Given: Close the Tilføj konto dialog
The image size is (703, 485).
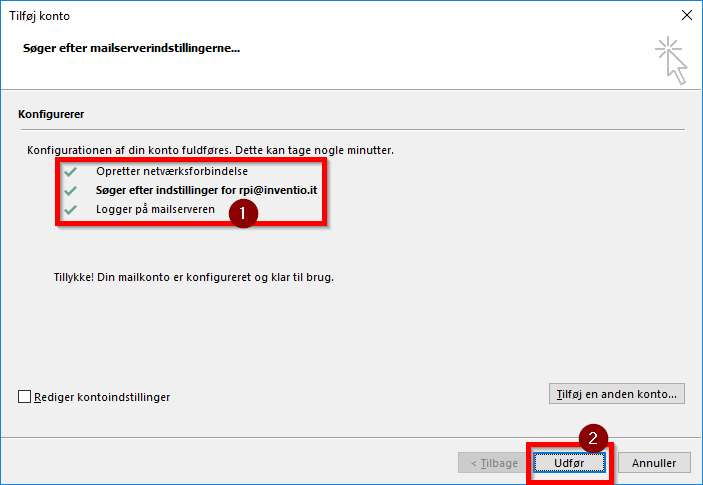Looking at the screenshot, I should tap(686, 15).
